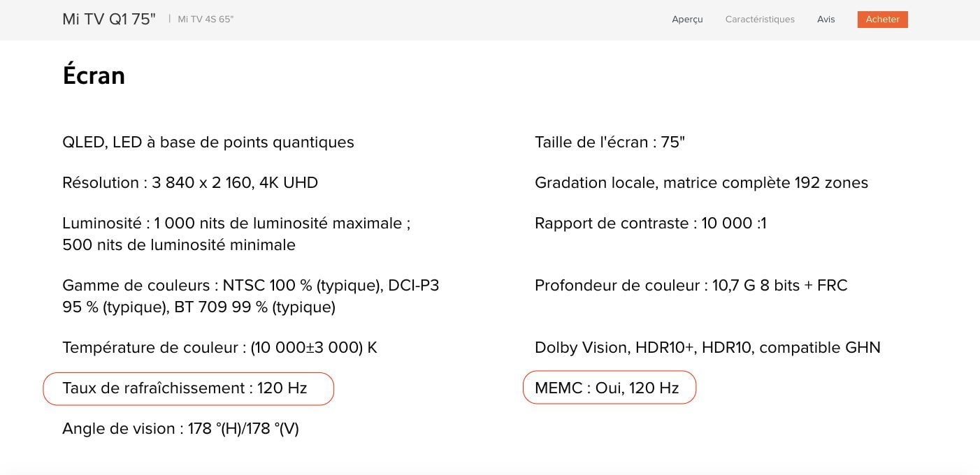Click the Acheter button
This screenshot has height=475, width=980.
882,20
